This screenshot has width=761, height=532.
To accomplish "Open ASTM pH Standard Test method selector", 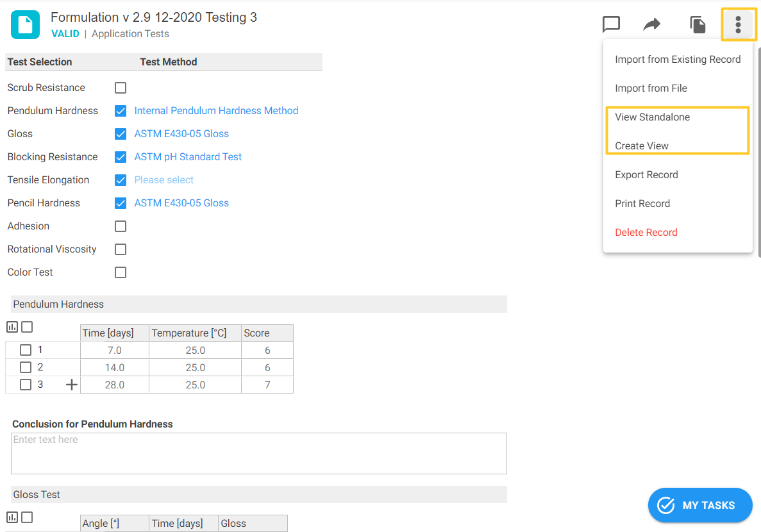I will tap(188, 157).
